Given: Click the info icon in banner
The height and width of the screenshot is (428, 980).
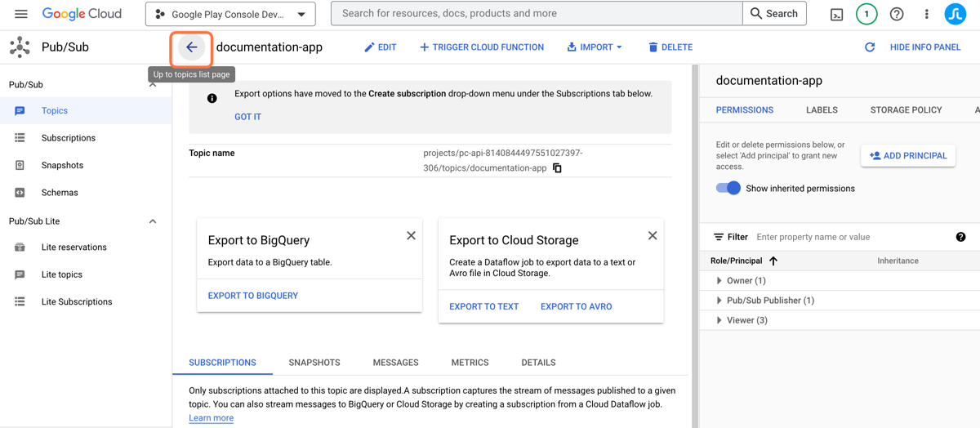Looking at the screenshot, I should pyautogui.click(x=212, y=98).
